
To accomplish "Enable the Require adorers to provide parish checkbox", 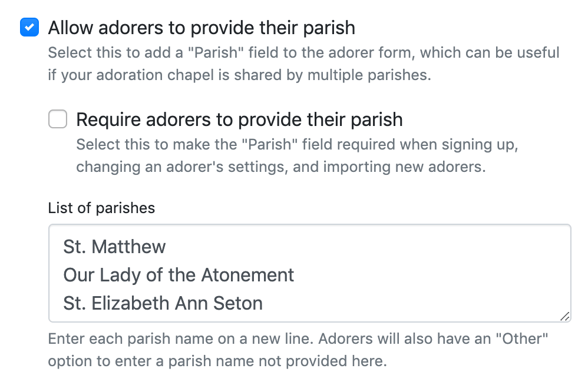I will [58, 120].
